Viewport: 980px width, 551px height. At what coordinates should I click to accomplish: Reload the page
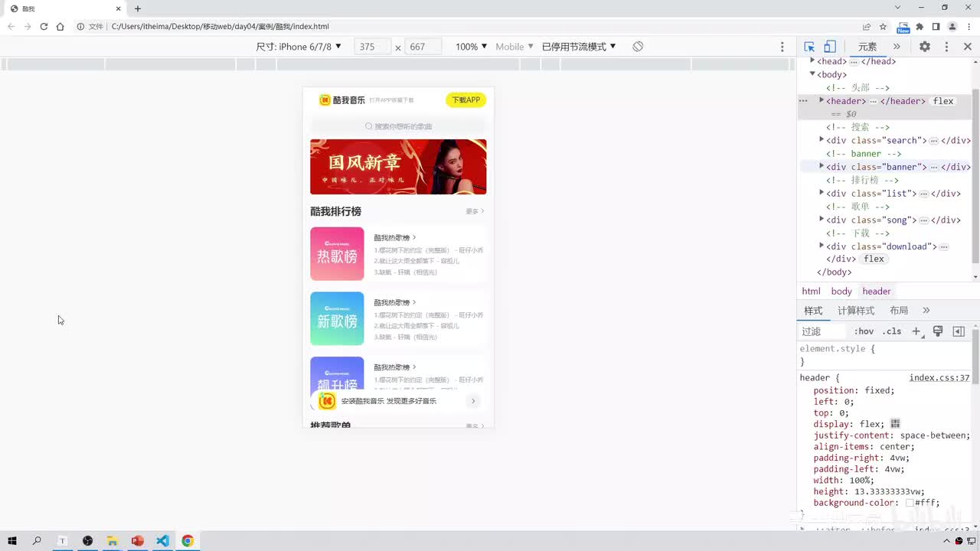click(44, 26)
